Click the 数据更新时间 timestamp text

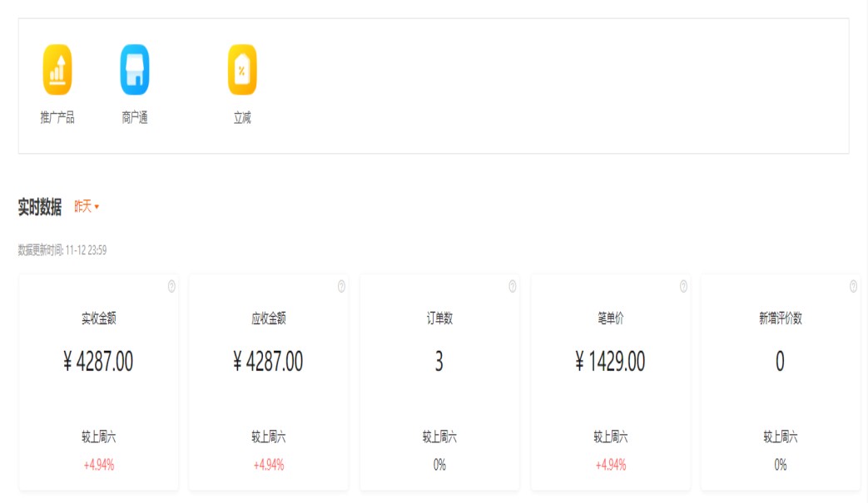click(x=62, y=250)
